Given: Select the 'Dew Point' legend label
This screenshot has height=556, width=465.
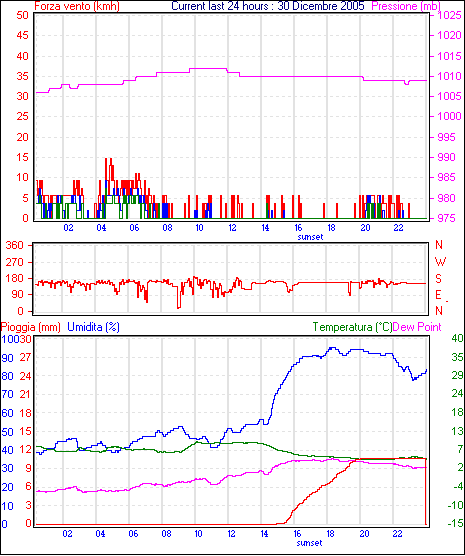Looking at the screenshot, I should (x=417, y=327).
